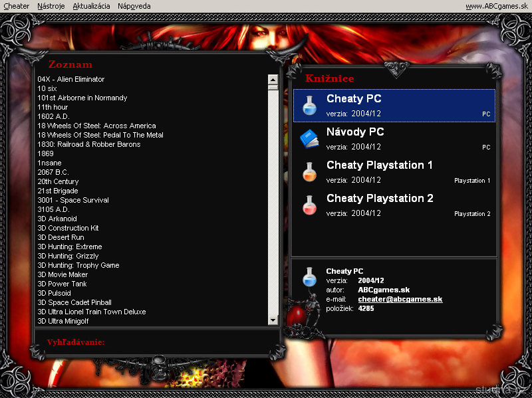Click the cheater@abcgames.sk email link

click(400, 299)
